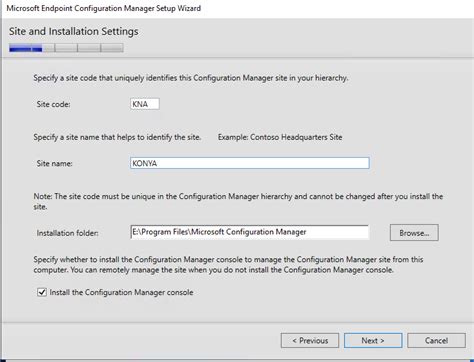
Task: Click the 'Specify a site code that uniquely identifies' instruction
Action: pos(191,78)
